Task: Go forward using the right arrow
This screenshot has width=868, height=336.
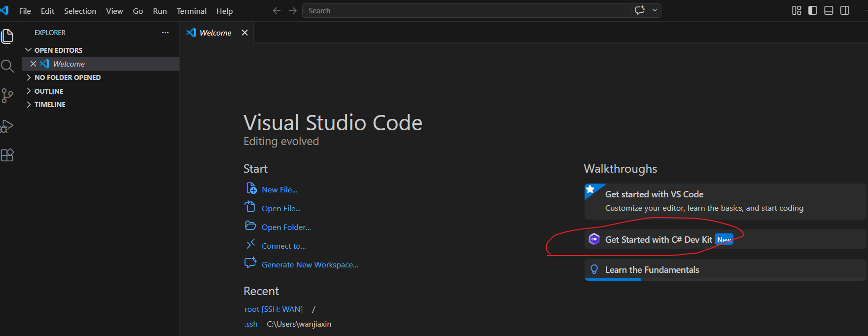Action: [x=293, y=11]
